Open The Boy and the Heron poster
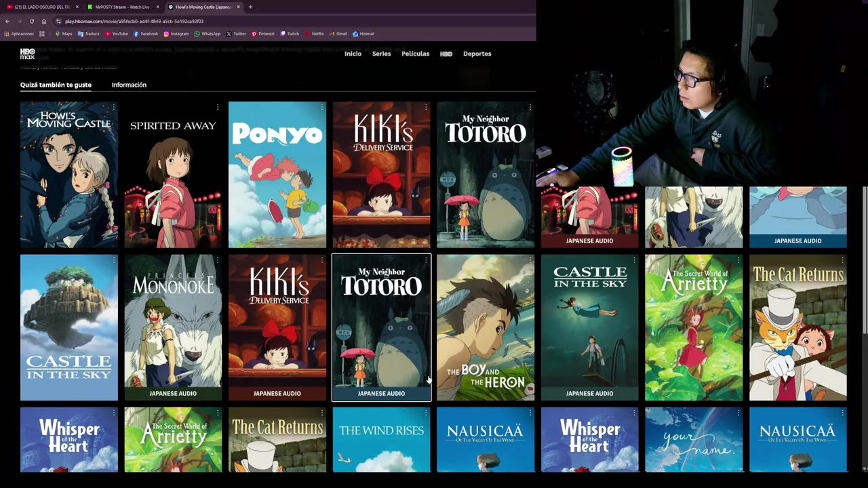 (x=486, y=327)
